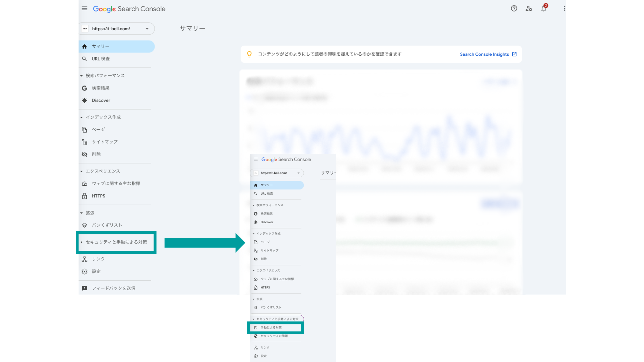Open user management settings icon
This screenshot has height=362, width=644.
coord(529,9)
